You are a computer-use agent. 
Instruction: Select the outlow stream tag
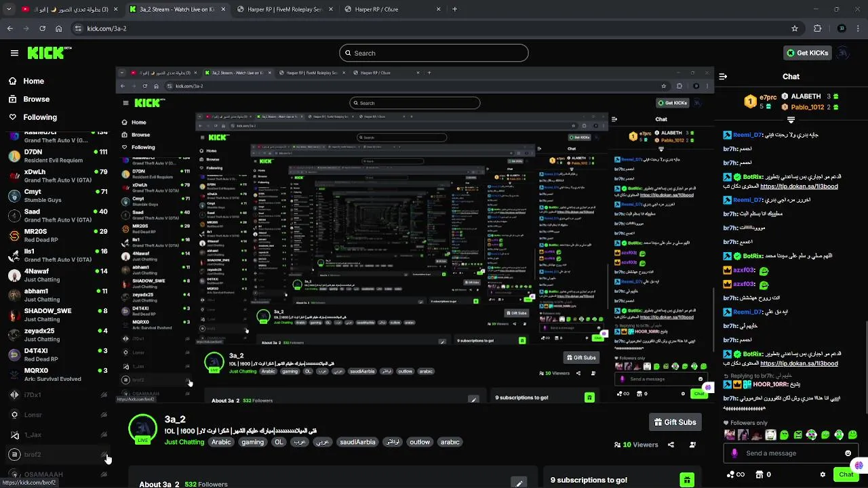tap(420, 442)
